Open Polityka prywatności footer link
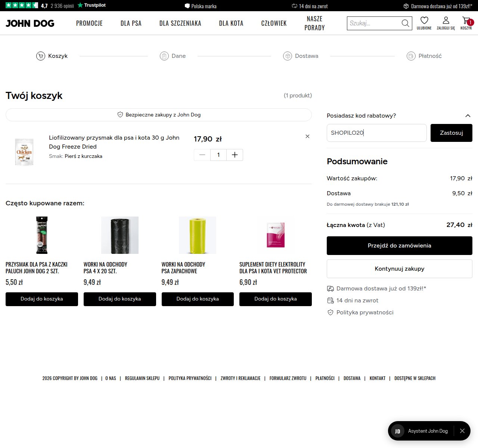This screenshot has height=448, width=478. point(190,378)
